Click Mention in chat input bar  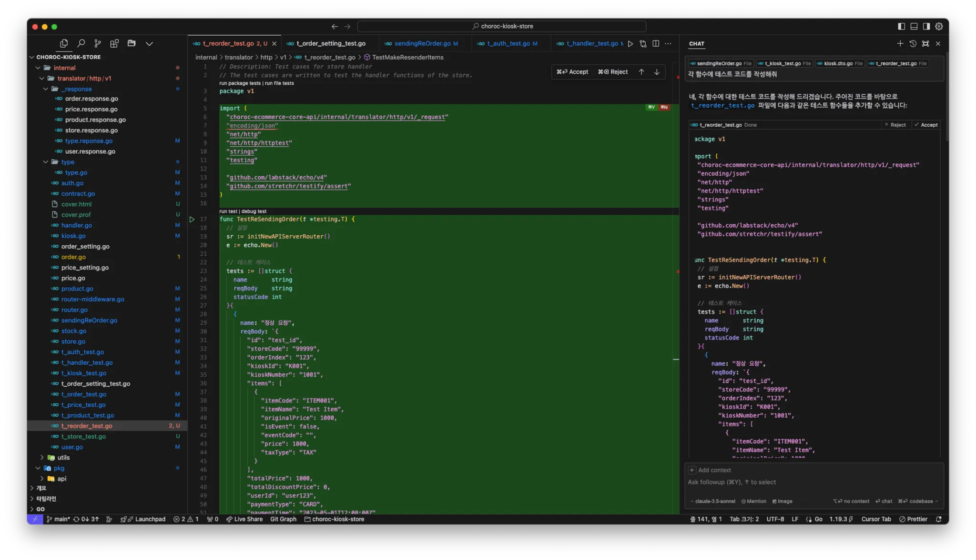[x=753, y=501]
